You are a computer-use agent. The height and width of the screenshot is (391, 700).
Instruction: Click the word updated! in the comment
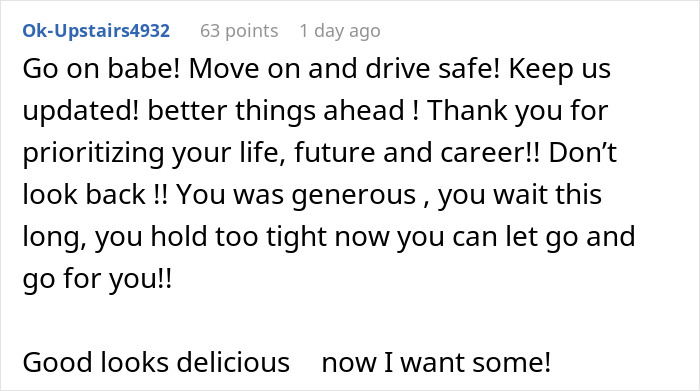tap(81, 110)
